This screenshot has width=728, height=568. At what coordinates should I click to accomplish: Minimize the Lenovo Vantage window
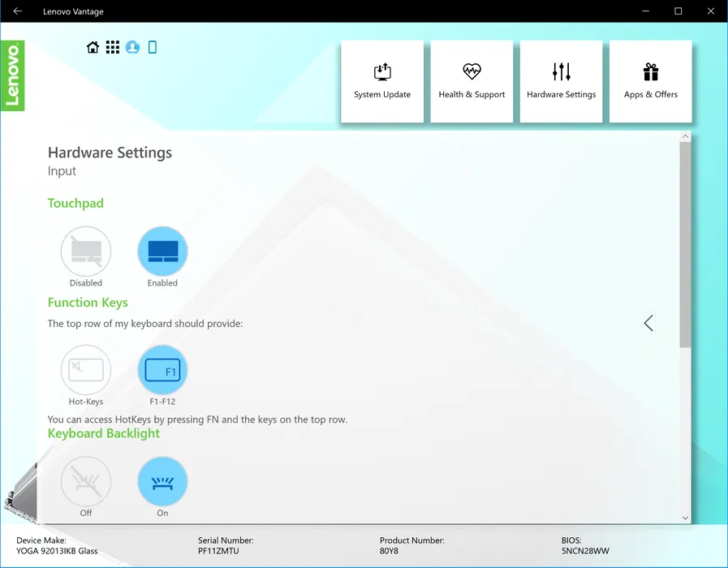click(x=646, y=11)
